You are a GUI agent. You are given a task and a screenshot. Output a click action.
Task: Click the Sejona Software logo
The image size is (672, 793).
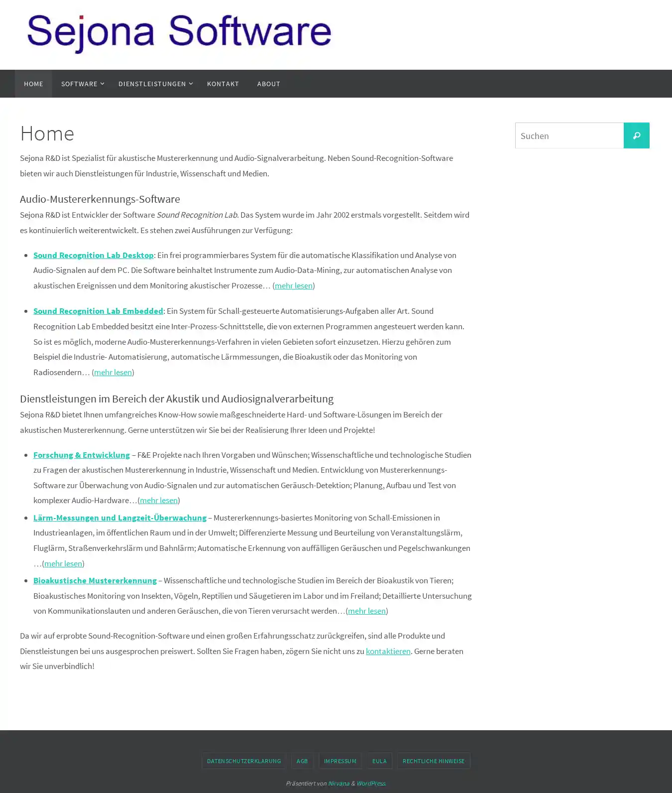[179, 33]
